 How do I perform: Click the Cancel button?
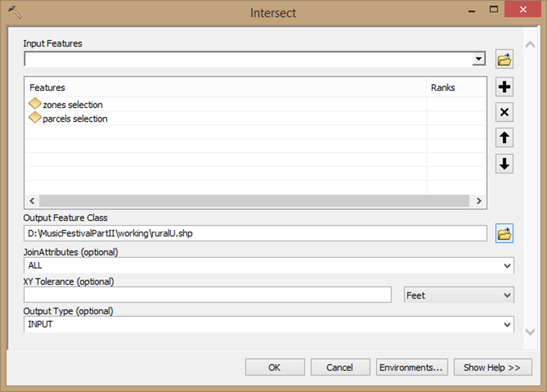(340, 367)
